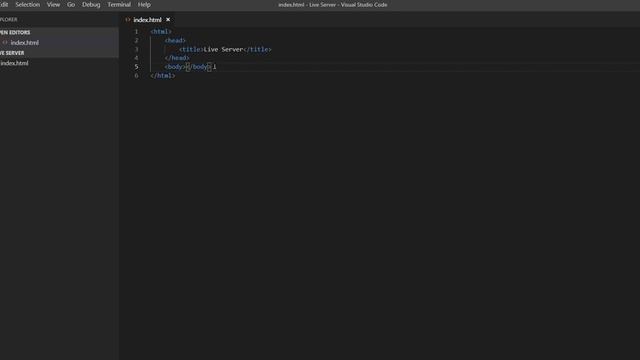Open the Go menu

71,4
